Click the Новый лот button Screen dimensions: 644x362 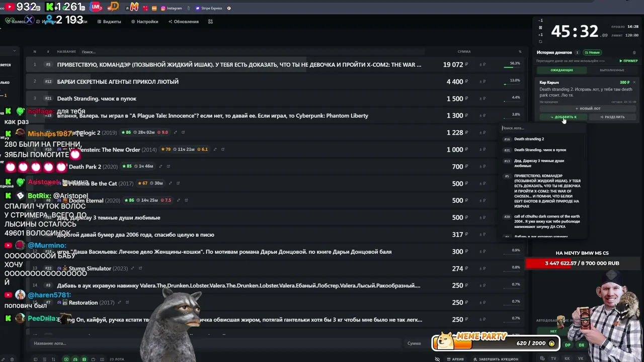tap(588, 109)
